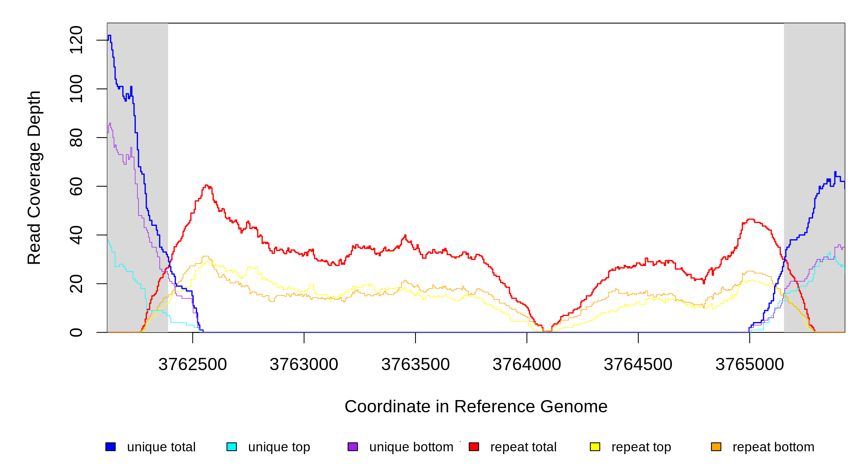The height and width of the screenshot is (473, 868).
Task: Click the y-axis tick label 120
Action: tap(76, 40)
